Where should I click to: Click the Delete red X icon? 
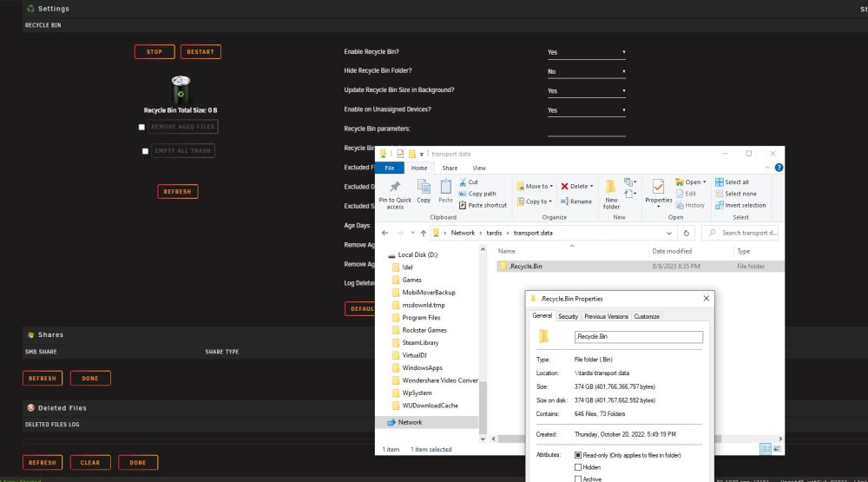pos(565,186)
